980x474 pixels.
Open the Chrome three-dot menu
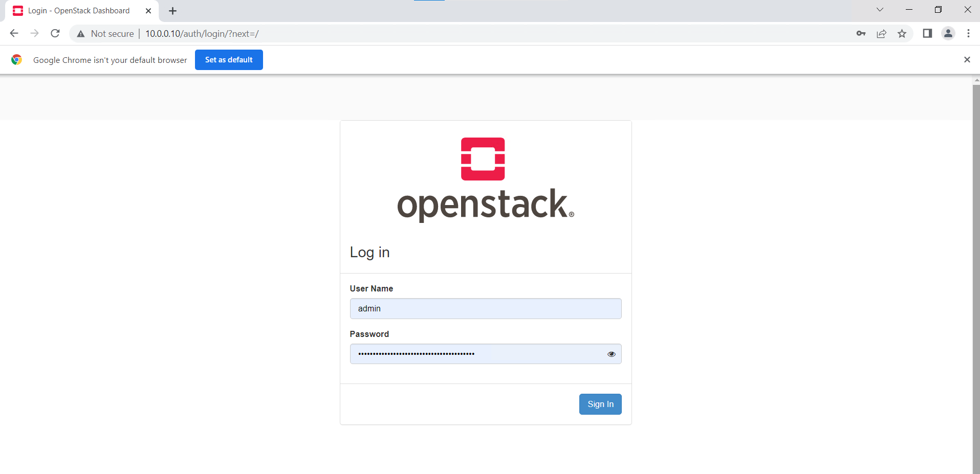[968, 34]
